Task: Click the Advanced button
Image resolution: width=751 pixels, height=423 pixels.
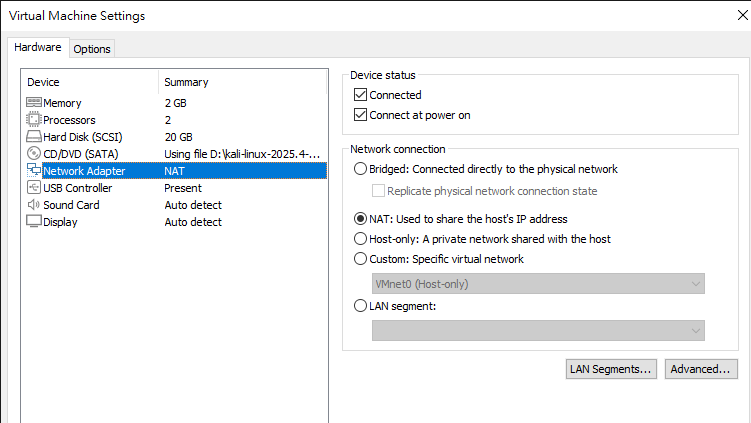Action: 701,369
